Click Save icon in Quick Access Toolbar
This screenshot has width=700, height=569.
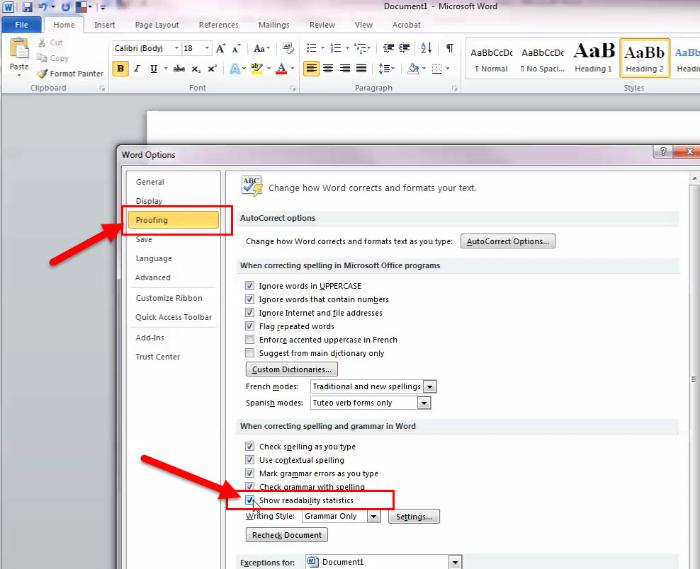(27, 7)
